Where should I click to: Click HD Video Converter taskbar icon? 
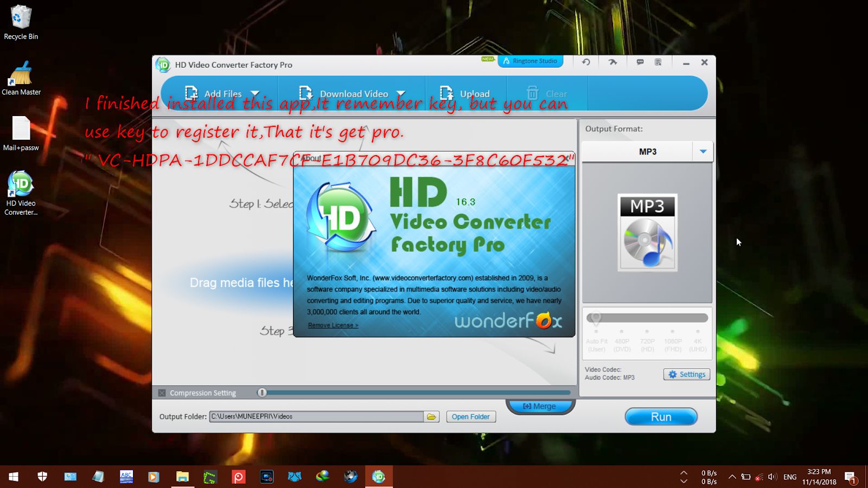(379, 477)
